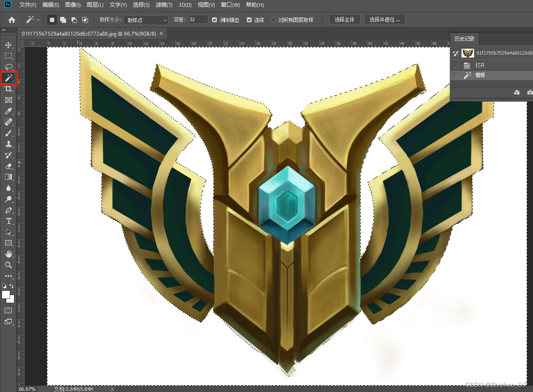Image resolution: width=533 pixels, height=392 pixels.
Task: Click the 选择并遮住 button
Action: point(384,19)
